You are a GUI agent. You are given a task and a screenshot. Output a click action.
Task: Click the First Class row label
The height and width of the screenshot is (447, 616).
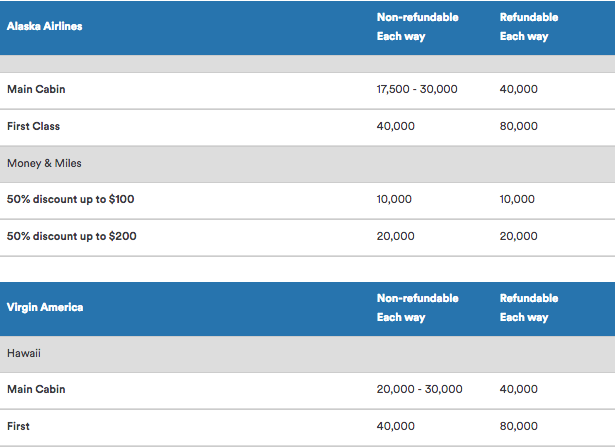[x=34, y=127]
